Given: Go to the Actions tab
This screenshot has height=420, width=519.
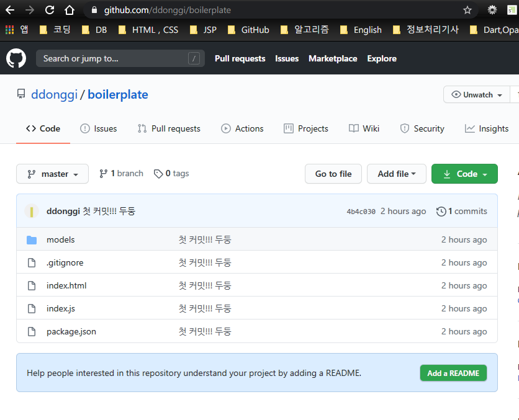Looking at the screenshot, I should pyautogui.click(x=242, y=128).
